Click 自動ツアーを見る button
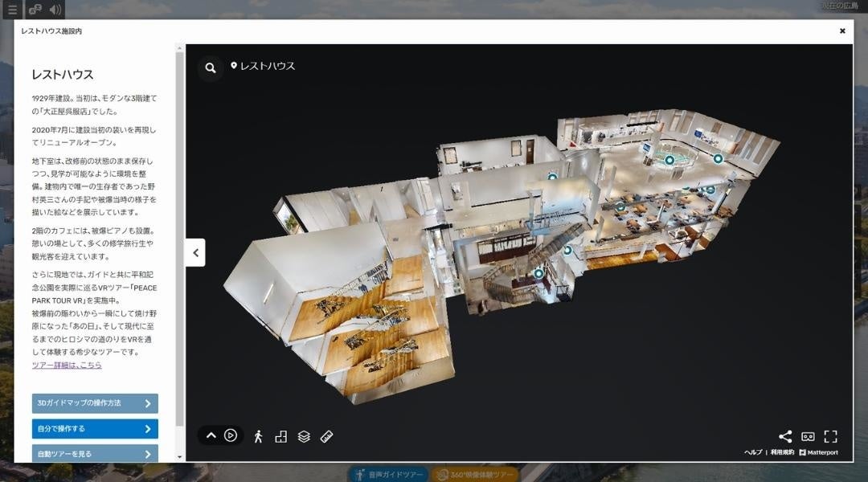Screen dimensions: 868x482 (95, 453)
